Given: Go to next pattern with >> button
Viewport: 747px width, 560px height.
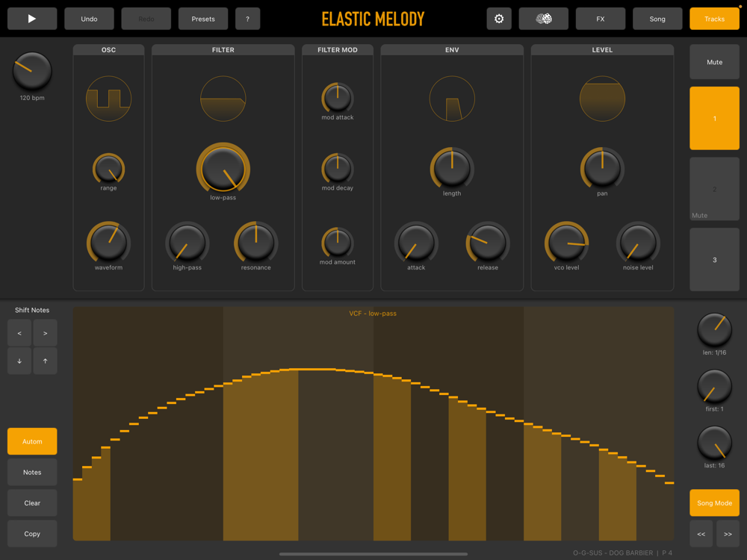Looking at the screenshot, I should [728, 533].
